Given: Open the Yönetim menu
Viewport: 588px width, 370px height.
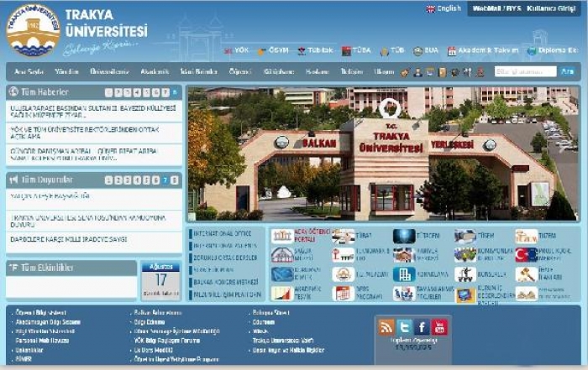Looking at the screenshot, I should click(x=66, y=71).
